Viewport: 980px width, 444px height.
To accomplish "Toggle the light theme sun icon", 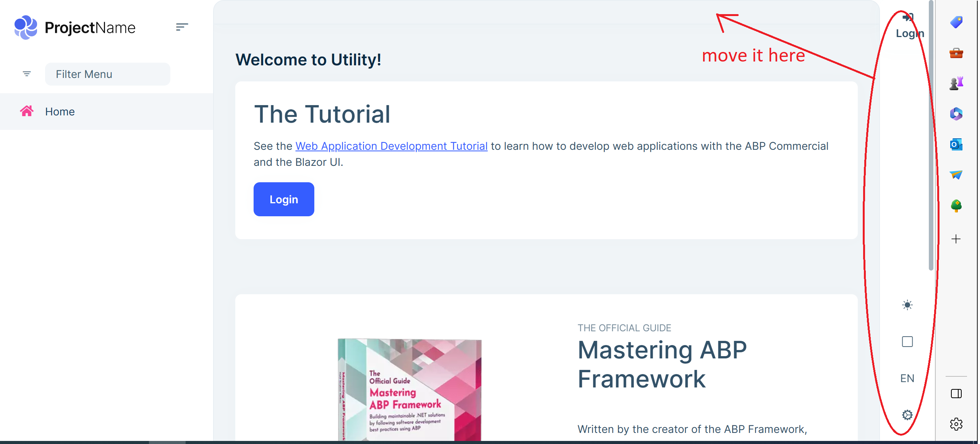I will point(907,305).
